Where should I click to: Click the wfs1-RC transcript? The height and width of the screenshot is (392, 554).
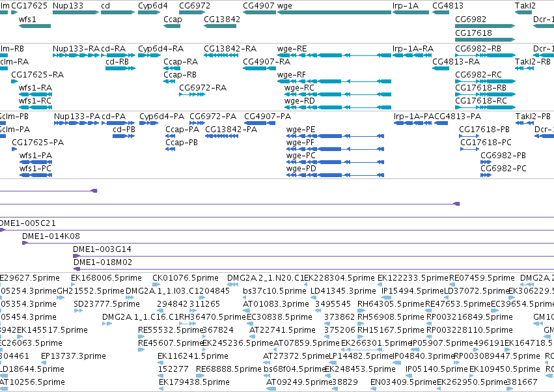point(35,107)
